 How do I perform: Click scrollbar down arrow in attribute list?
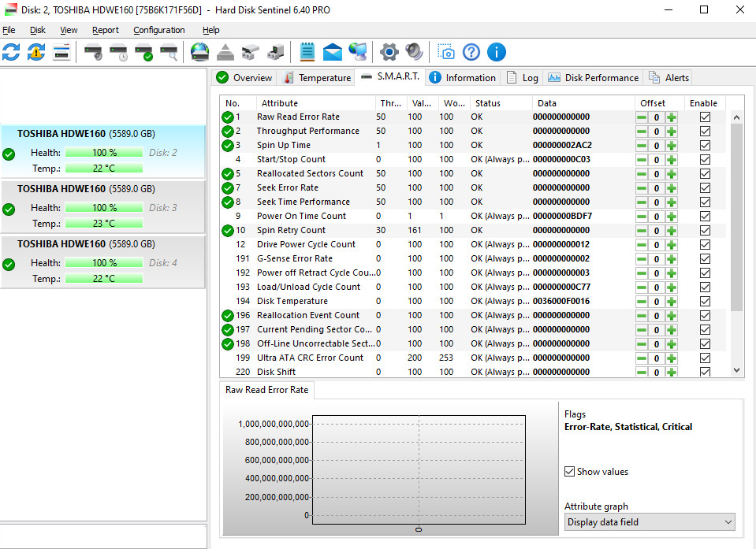[736, 370]
